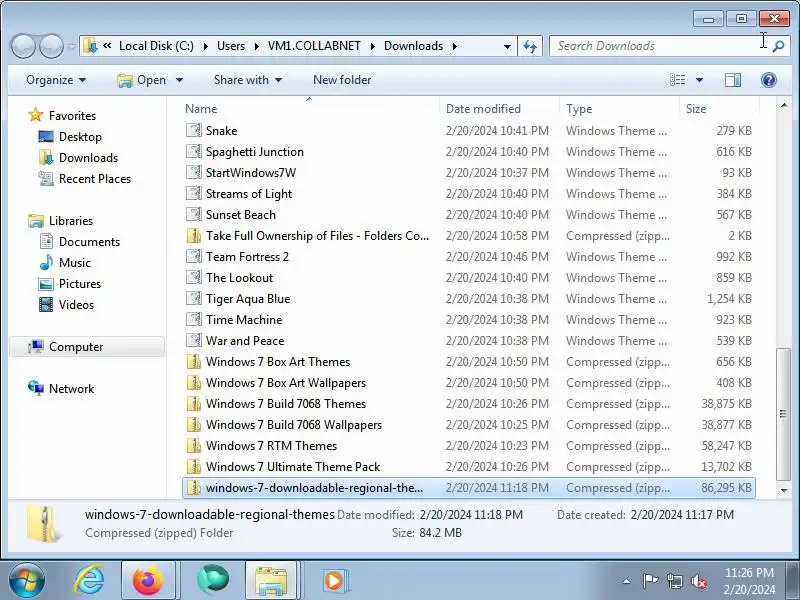Select Windows 7 Build 7068 Wallpapers zip icon
Viewport: 800px width, 600px height.
(x=193, y=424)
